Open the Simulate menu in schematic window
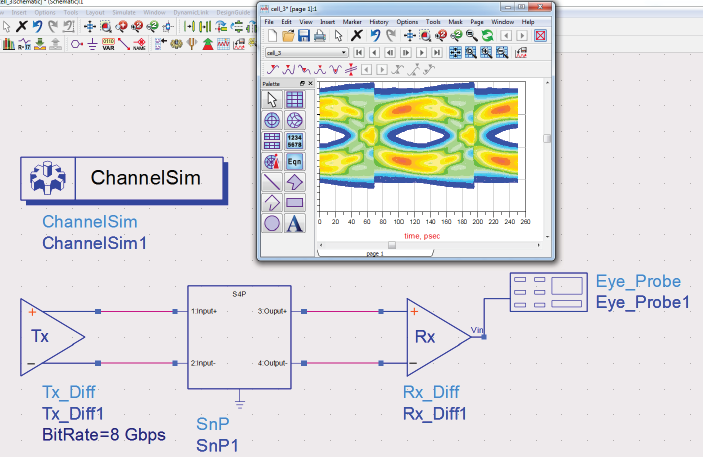The height and width of the screenshot is (457, 704). coord(124,13)
